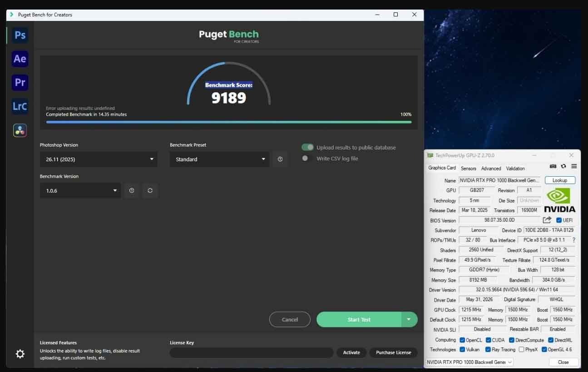Toggle the Vulkan checkbox
Viewport: 588px width, 372px height.
[462, 349]
